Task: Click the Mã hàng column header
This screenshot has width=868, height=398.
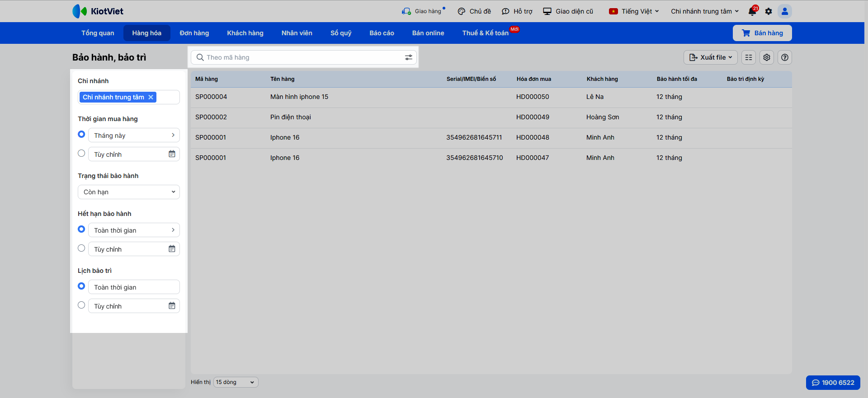Action: (x=207, y=79)
